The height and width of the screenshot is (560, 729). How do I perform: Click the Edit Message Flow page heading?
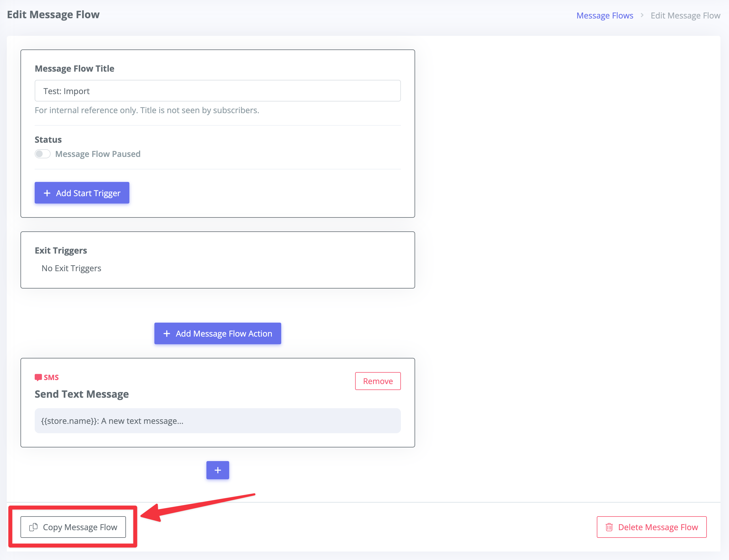[53, 14]
